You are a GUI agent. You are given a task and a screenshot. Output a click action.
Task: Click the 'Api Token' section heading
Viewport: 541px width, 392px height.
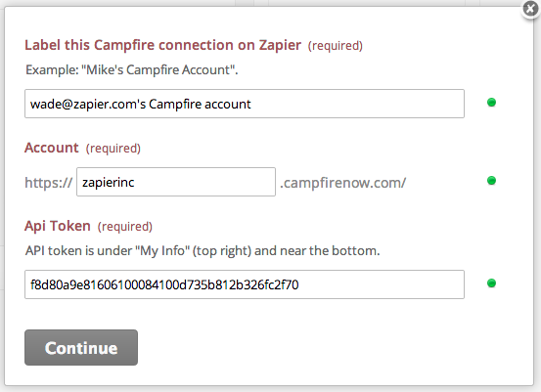click(58, 226)
